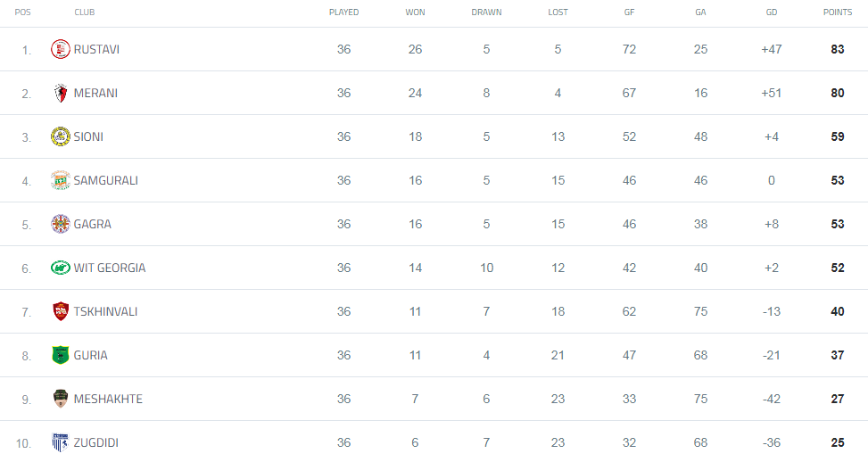
Task: Click the WIT Georgia green logo
Action: click(x=60, y=268)
